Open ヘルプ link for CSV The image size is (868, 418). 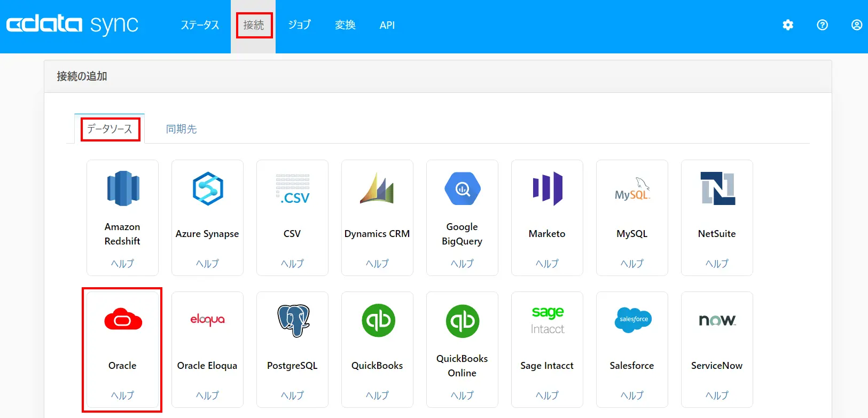click(292, 264)
